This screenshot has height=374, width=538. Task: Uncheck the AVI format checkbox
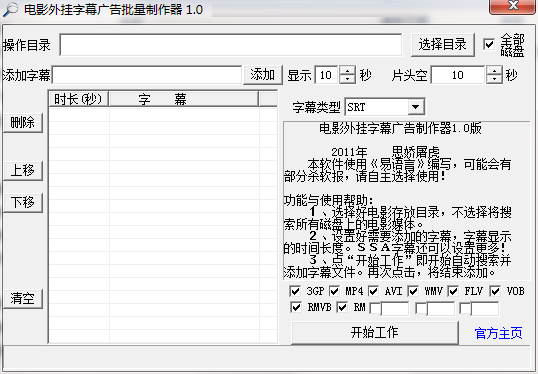[x=373, y=291]
